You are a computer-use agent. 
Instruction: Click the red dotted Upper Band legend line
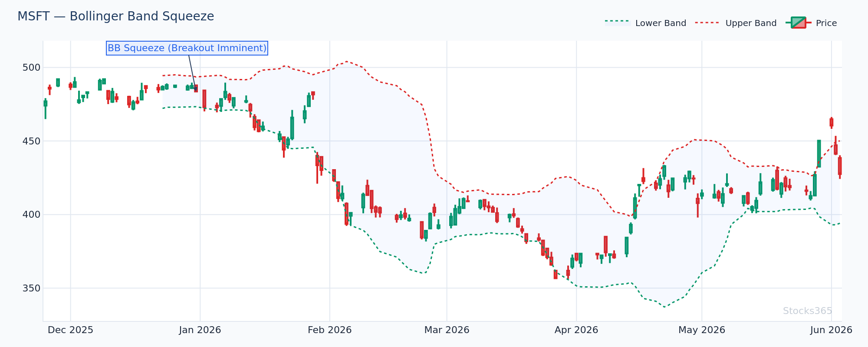pos(707,23)
